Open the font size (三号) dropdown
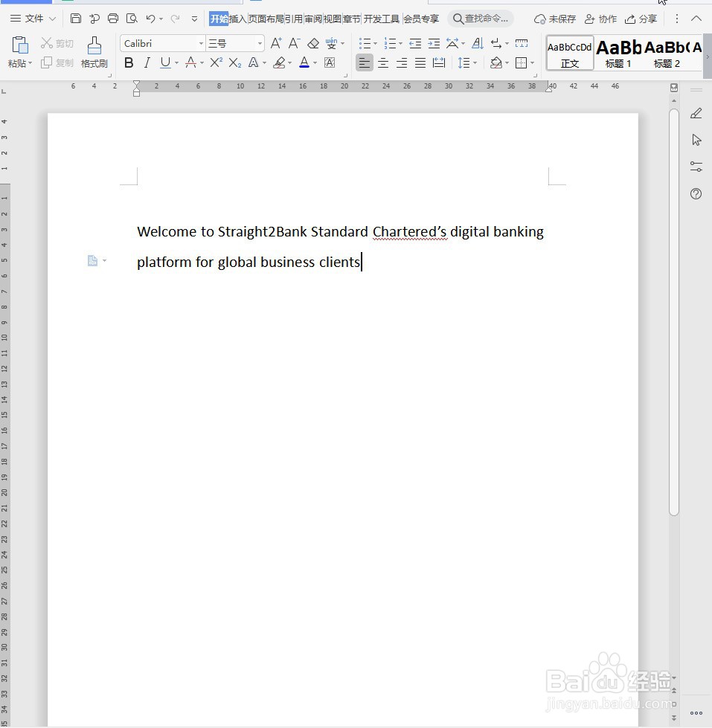The width and height of the screenshot is (712, 728). (x=260, y=44)
